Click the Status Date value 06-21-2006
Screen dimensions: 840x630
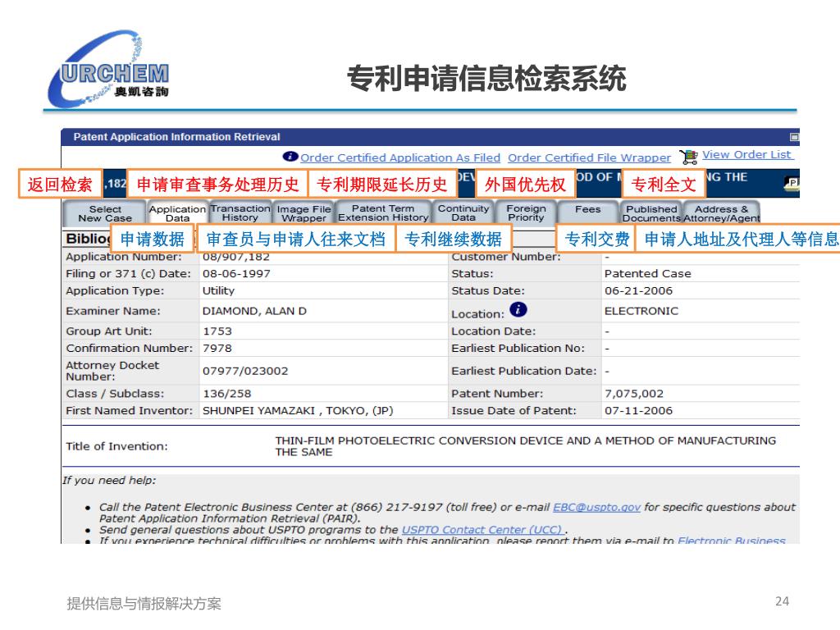tap(638, 291)
